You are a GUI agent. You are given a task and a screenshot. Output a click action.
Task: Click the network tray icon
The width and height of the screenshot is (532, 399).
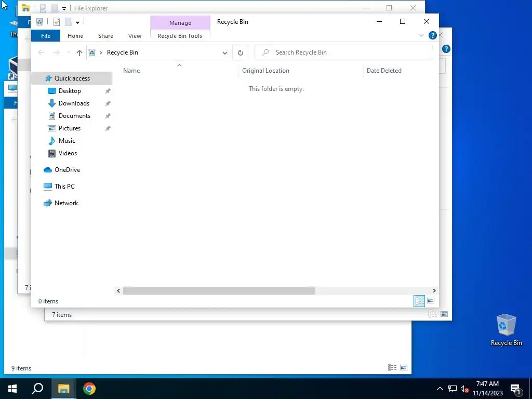[x=453, y=389]
